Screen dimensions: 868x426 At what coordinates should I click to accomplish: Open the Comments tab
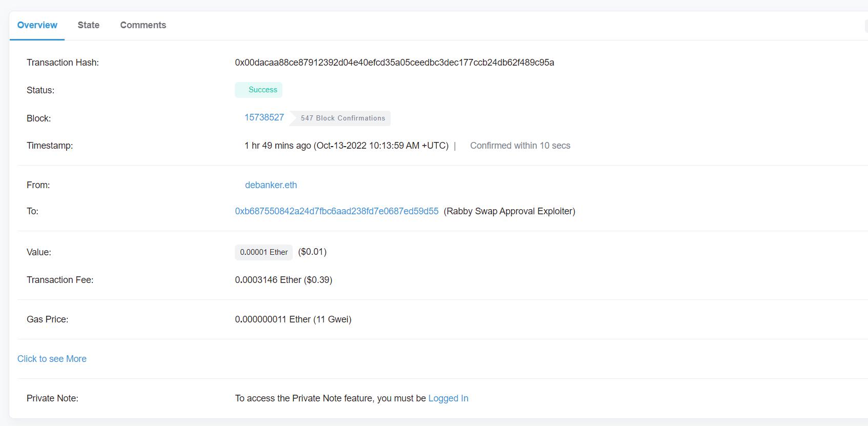143,25
